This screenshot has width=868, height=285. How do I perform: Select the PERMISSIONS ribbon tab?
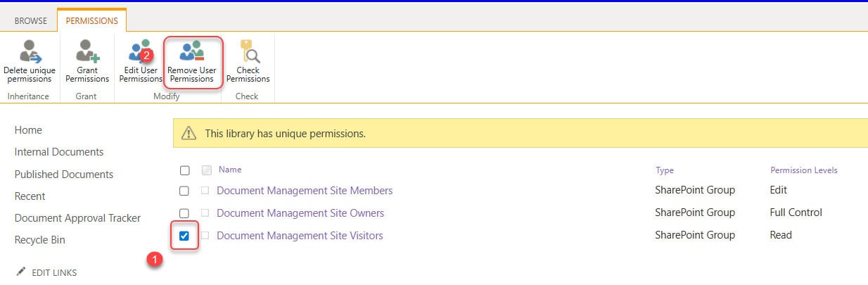click(x=91, y=20)
